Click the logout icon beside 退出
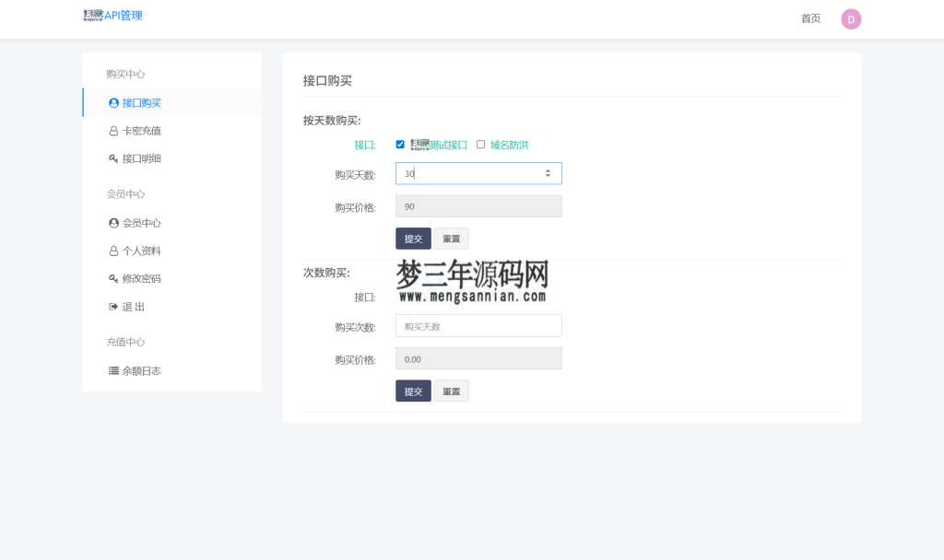 tap(112, 306)
